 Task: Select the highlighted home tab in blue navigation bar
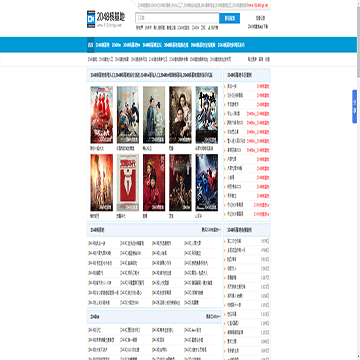(90, 45)
